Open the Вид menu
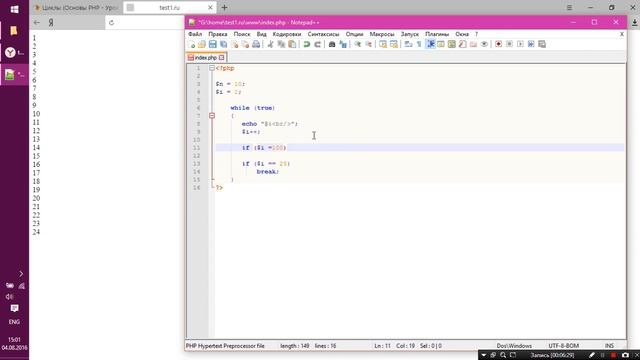 (x=262, y=34)
